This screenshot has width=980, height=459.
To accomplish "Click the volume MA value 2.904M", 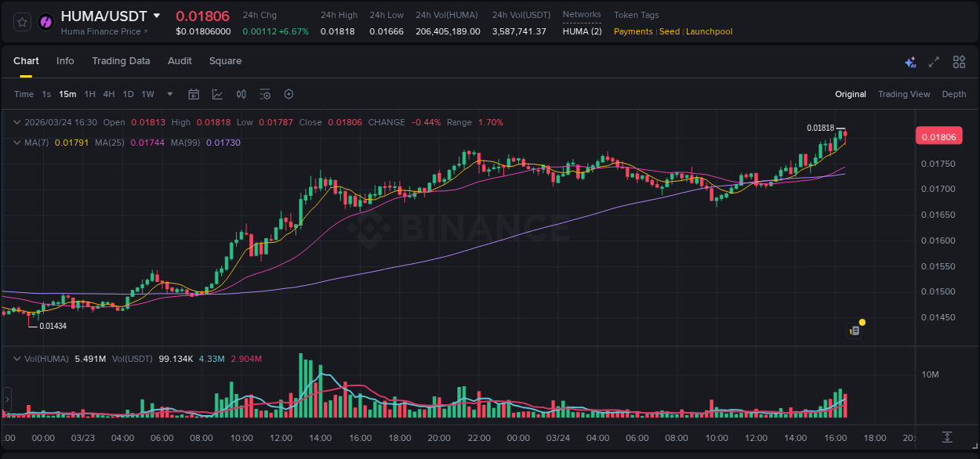I will 246,358.
